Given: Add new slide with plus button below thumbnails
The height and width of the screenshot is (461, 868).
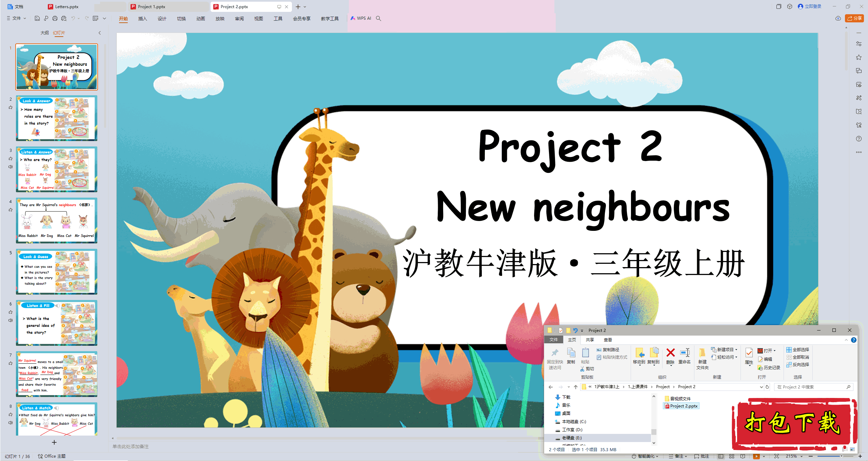Looking at the screenshot, I should tap(54, 442).
